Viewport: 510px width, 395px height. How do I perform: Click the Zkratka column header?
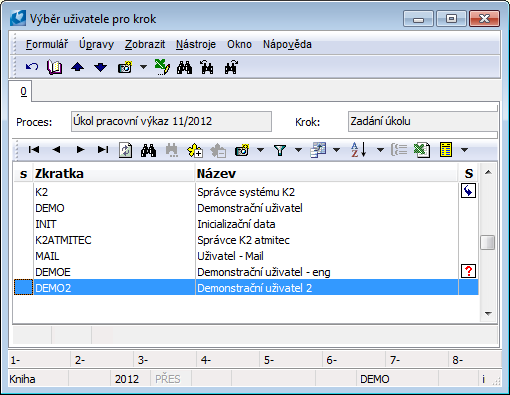pos(114,174)
